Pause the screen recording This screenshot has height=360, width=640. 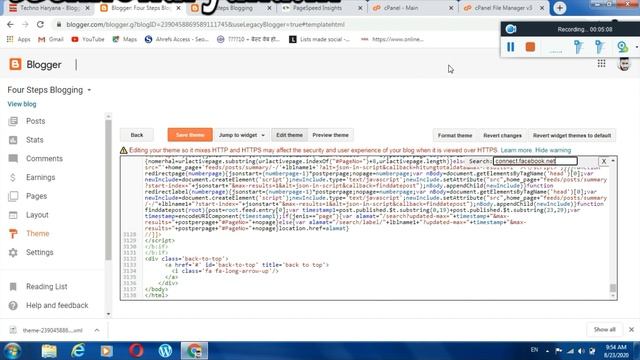[510, 47]
